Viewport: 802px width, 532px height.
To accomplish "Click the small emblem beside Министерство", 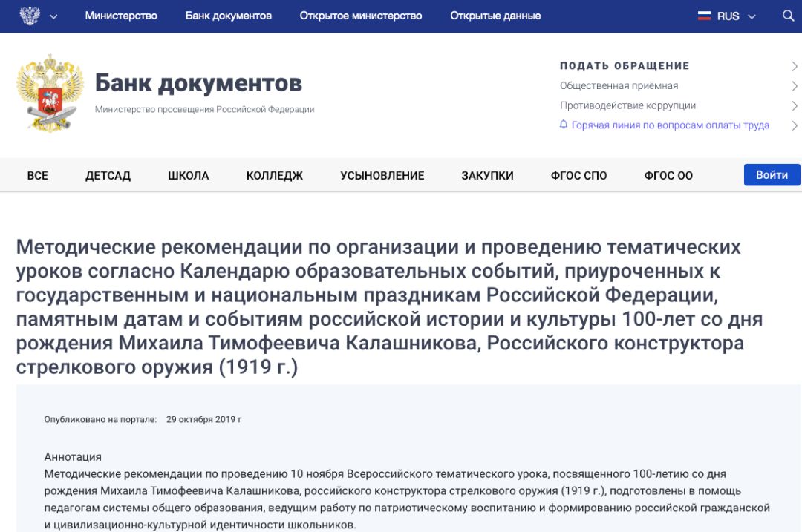I will click(29, 16).
